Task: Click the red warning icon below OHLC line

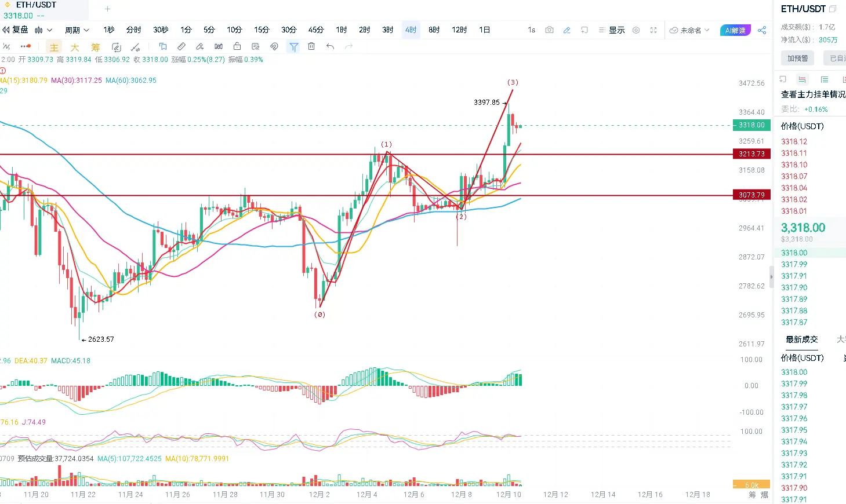Action: point(3,71)
